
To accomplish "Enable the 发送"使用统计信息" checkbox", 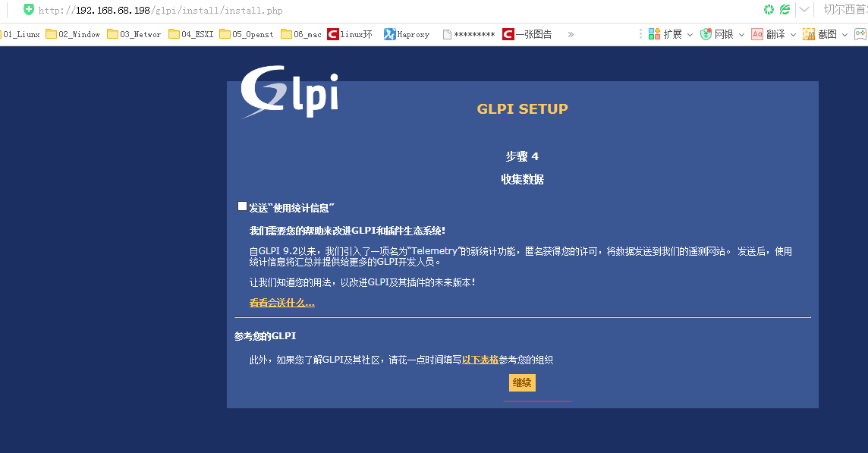I will (x=243, y=206).
